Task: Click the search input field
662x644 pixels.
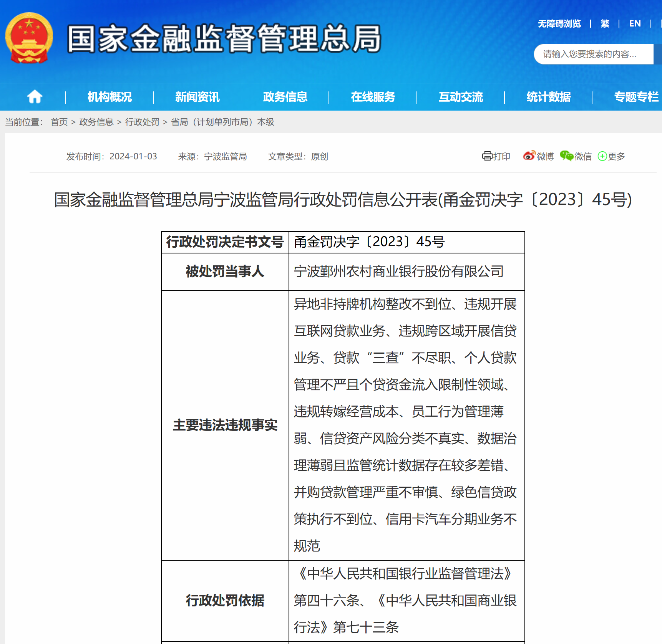Action: (594, 54)
